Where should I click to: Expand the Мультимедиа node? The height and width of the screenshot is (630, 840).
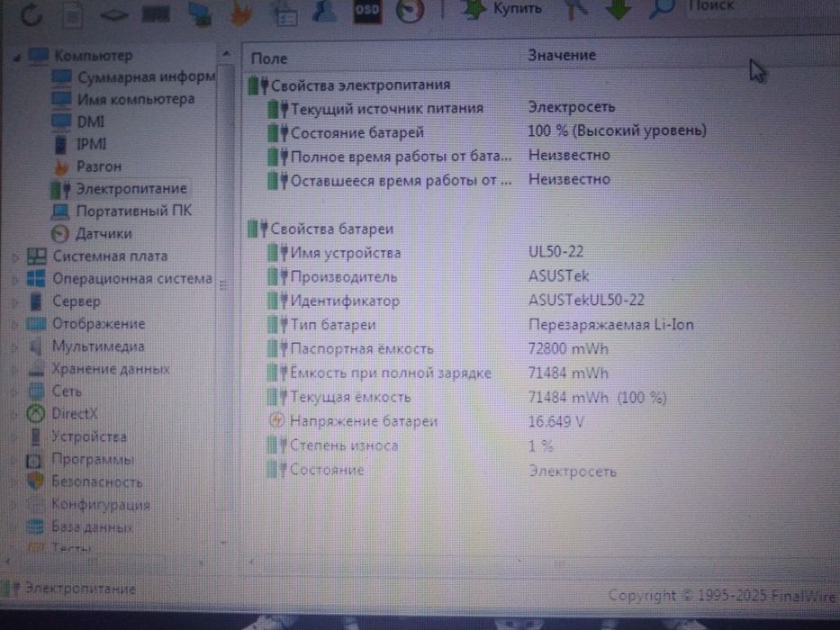15,347
